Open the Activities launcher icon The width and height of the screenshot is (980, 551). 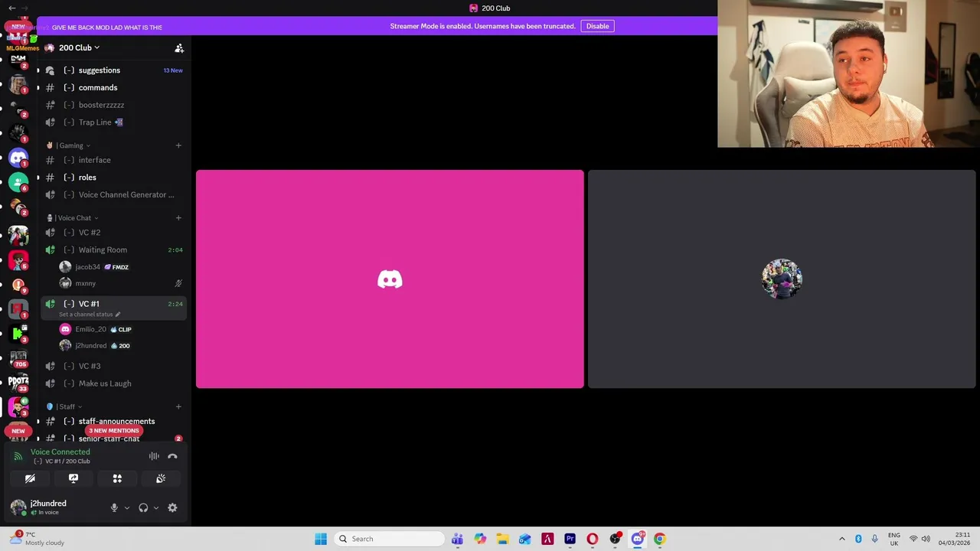click(x=117, y=478)
